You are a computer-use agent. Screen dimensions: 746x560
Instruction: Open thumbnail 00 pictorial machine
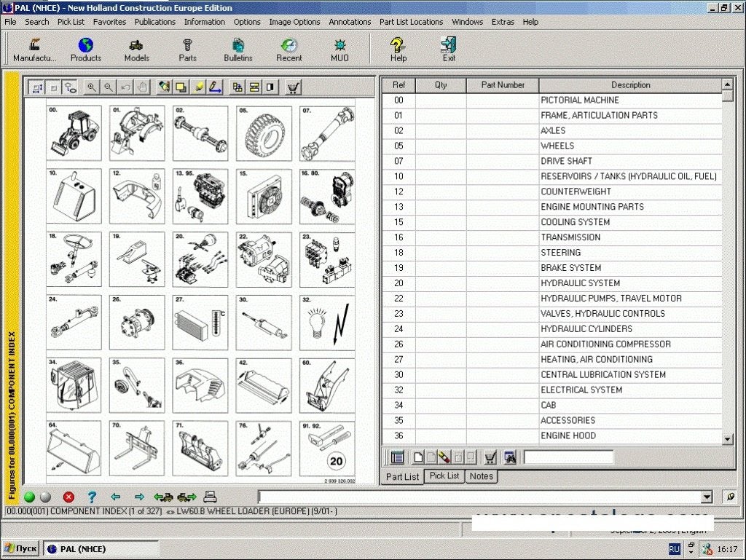pyautogui.click(x=74, y=133)
